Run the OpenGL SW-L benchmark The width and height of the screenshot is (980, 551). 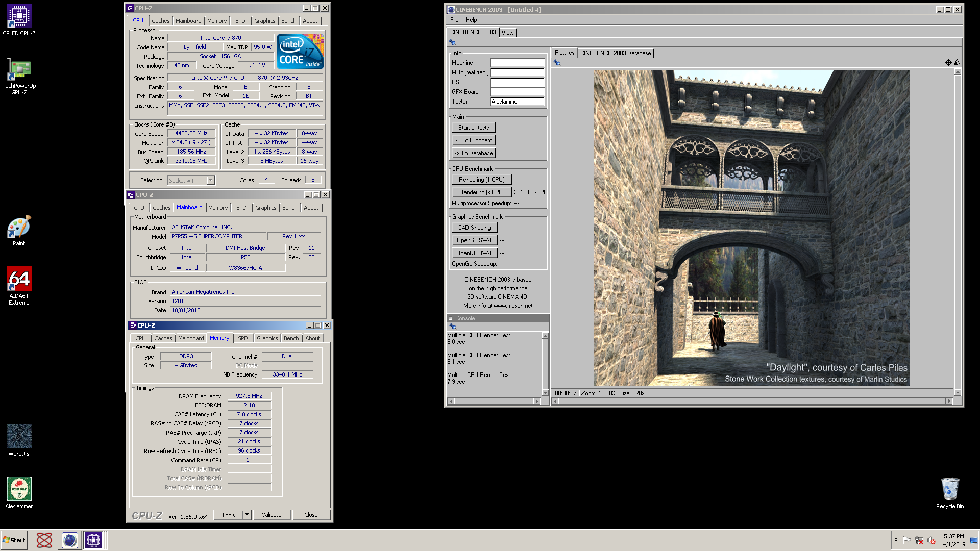point(474,240)
